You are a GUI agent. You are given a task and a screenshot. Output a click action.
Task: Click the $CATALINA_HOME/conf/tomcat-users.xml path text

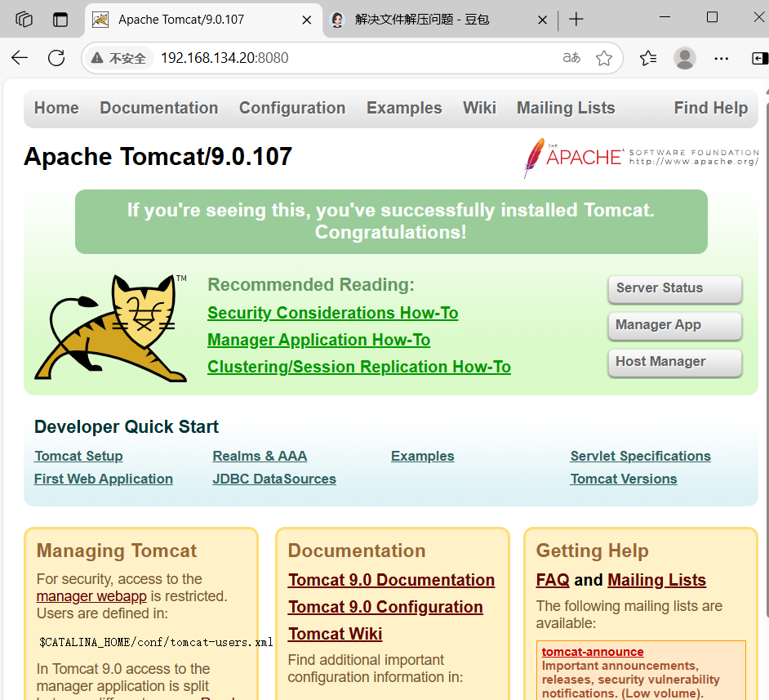[x=156, y=642]
